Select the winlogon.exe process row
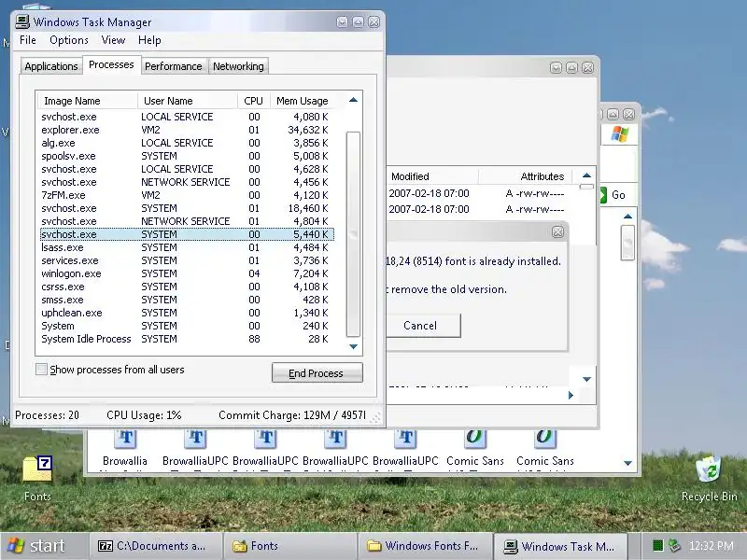Image resolution: width=747 pixels, height=560 pixels. pos(187,273)
